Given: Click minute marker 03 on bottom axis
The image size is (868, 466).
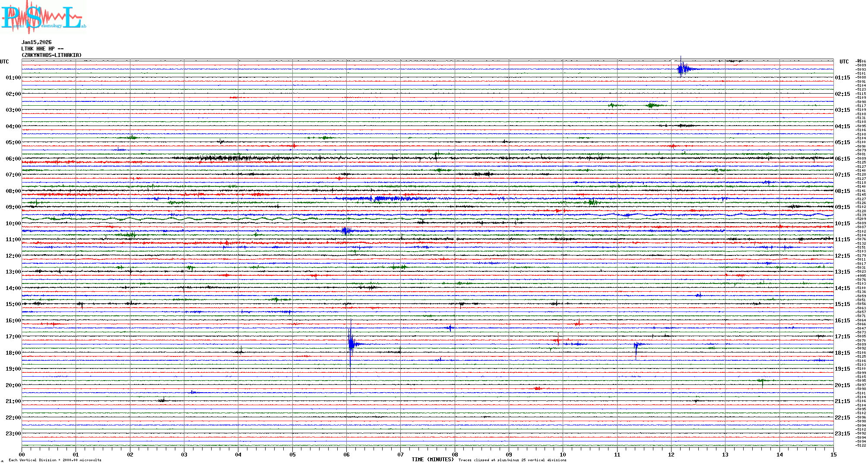Looking at the screenshot, I should [x=184, y=454].
